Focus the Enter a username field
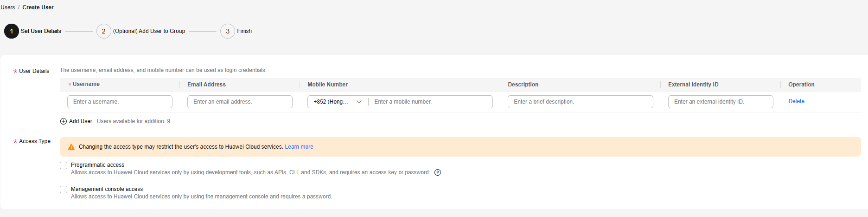 (120, 102)
